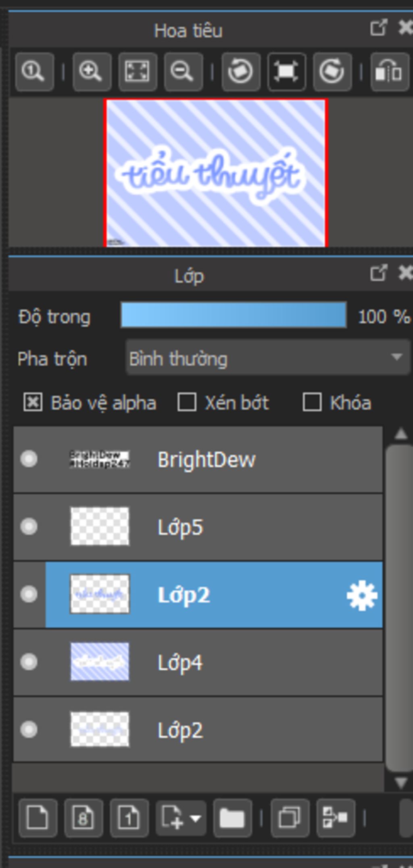Flip the canvas view horizontally
Image resolution: width=413 pixels, height=868 pixels.
pos(389,72)
